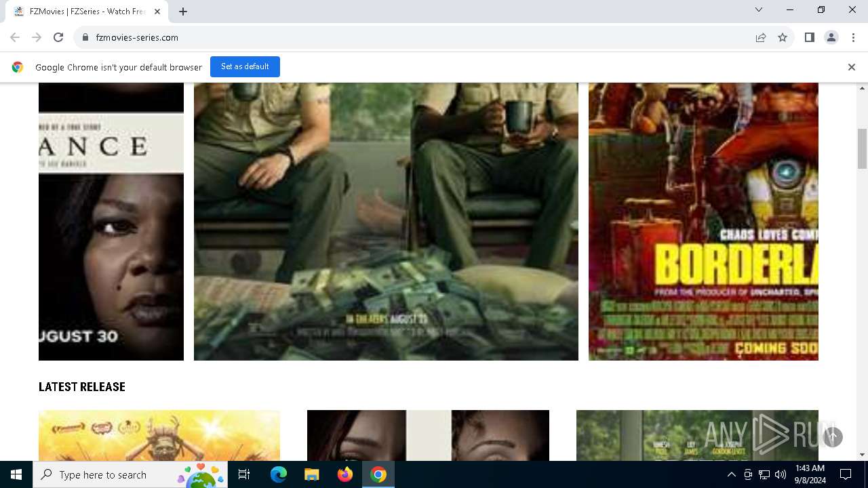Image resolution: width=868 pixels, height=488 pixels.
Task: Show hidden system tray icons
Action: (x=731, y=474)
